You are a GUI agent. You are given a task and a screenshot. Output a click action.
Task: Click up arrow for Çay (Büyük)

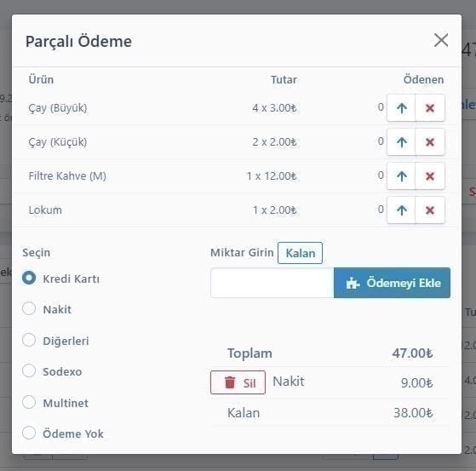click(x=401, y=108)
